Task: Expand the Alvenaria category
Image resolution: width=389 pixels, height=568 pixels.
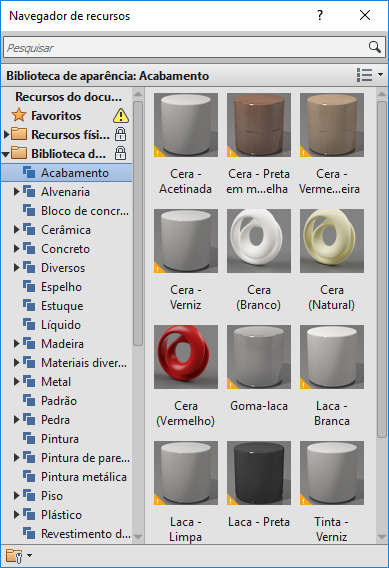Action: coord(16,192)
